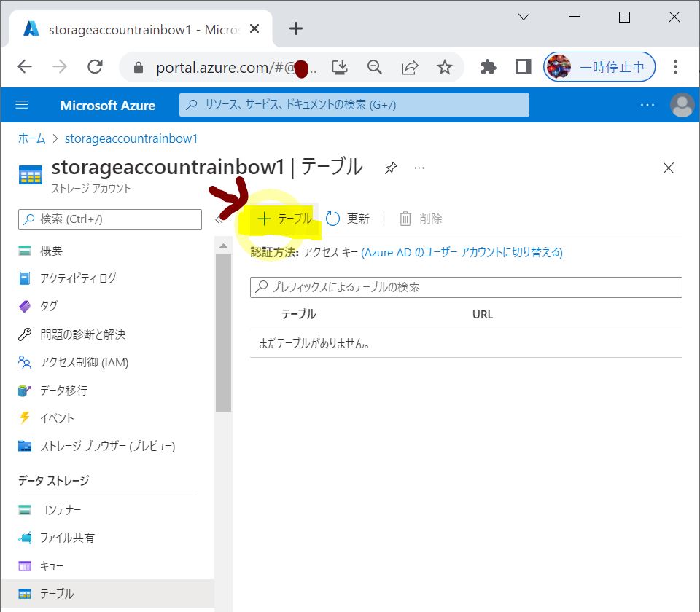Reload the page with the browser refresh icon
This screenshot has height=612, width=700.
coord(95,67)
